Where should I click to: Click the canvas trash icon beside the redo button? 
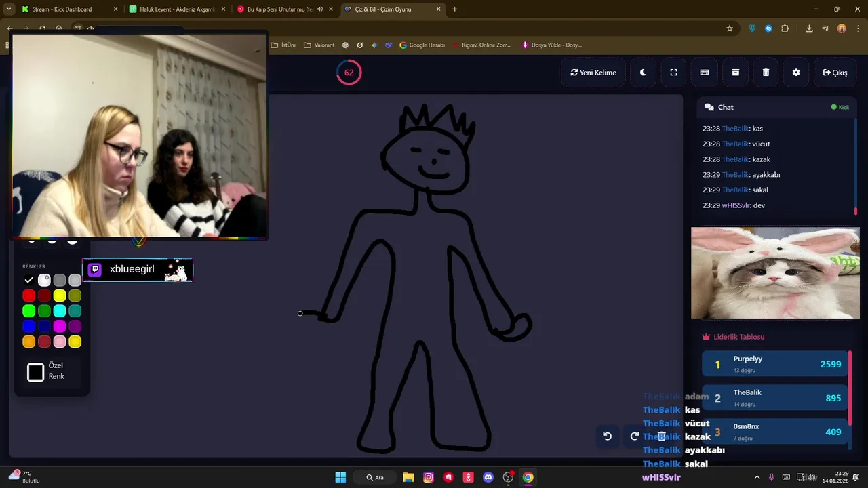[661, 436]
